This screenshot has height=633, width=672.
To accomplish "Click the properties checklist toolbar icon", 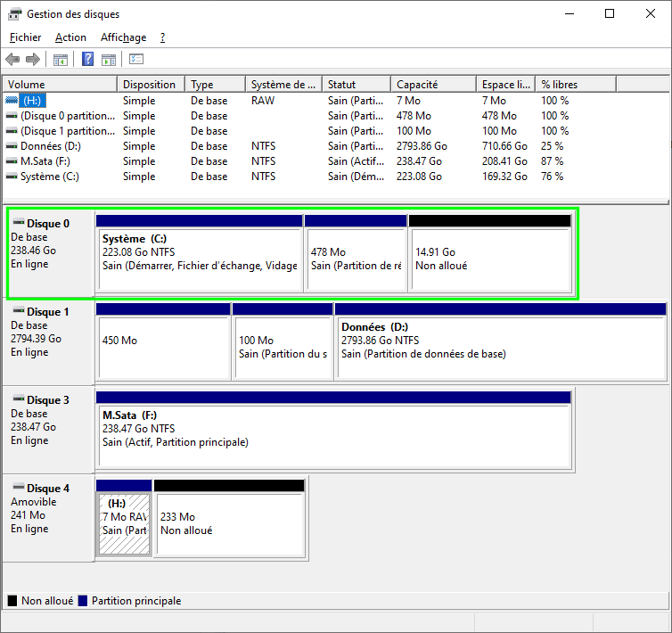I will click(x=136, y=60).
